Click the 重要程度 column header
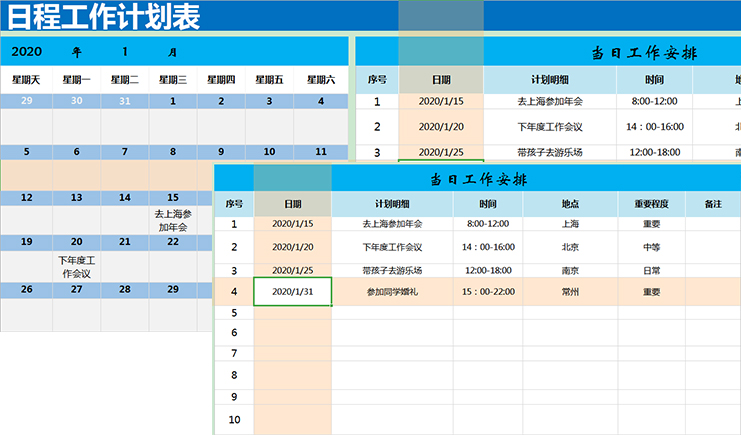The width and height of the screenshot is (741, 435). (651, 203)
